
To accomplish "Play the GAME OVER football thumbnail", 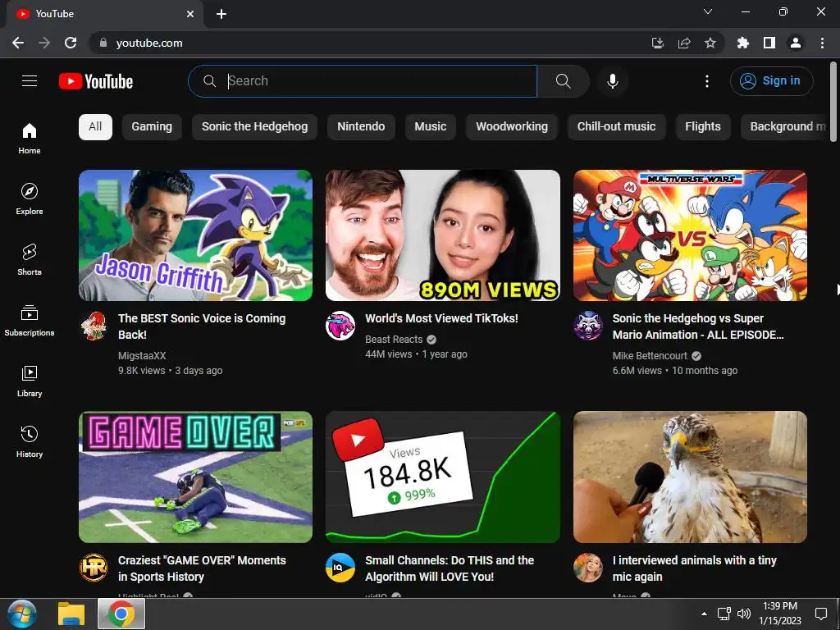I will pos(195,477).
